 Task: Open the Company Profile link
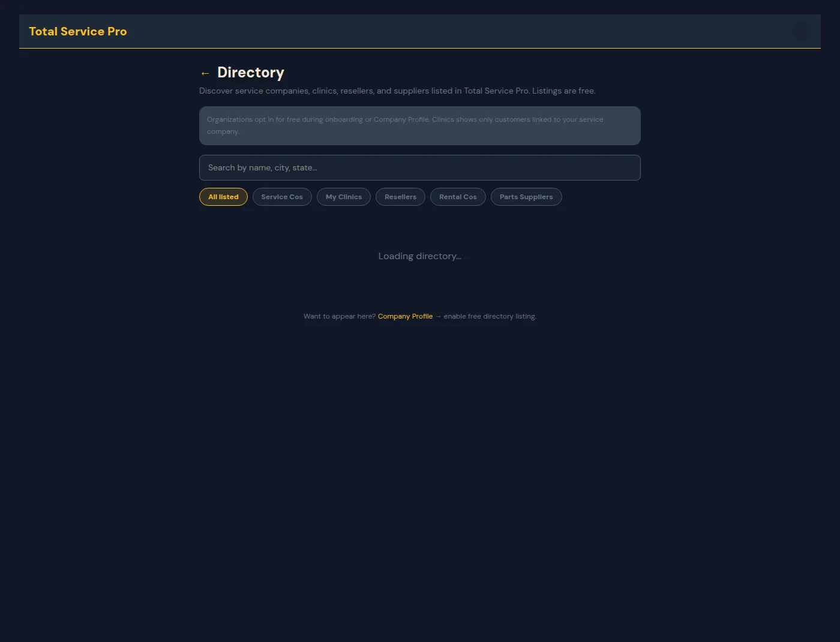405,316
